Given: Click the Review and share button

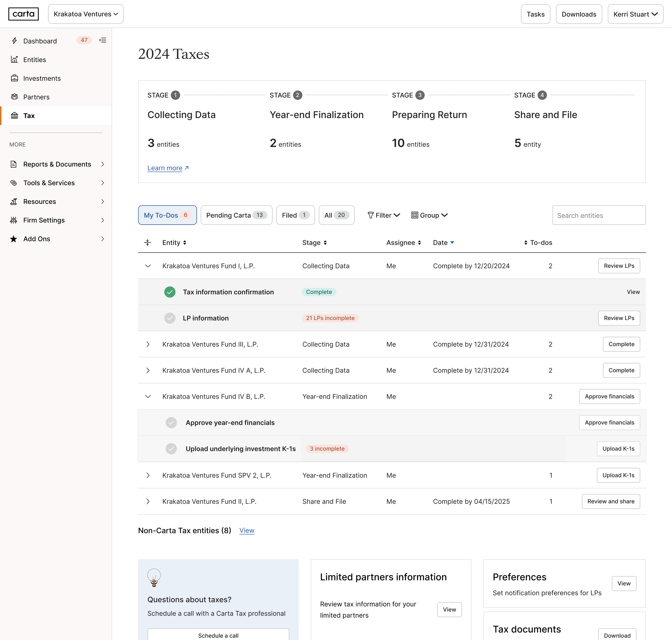Looking at the screenshot, I should click(610, 501).
